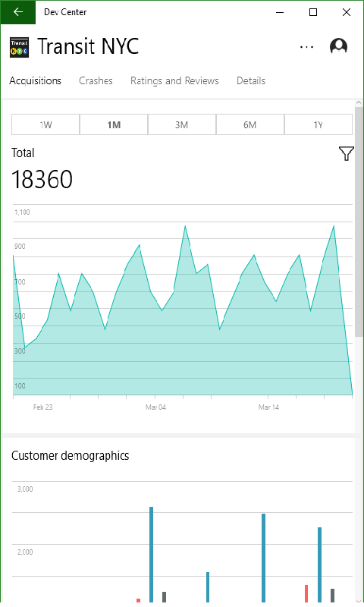Select the 1Y time range
The height and width of the screenshot is (607, 364).
[x=318, y=124]
